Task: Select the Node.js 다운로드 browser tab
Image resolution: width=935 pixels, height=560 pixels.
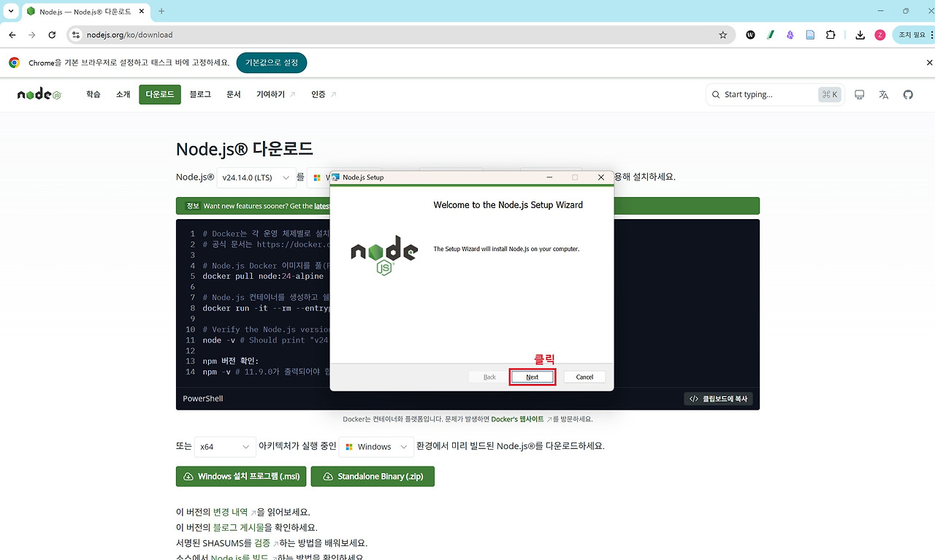Action: [x=86, y=12]
